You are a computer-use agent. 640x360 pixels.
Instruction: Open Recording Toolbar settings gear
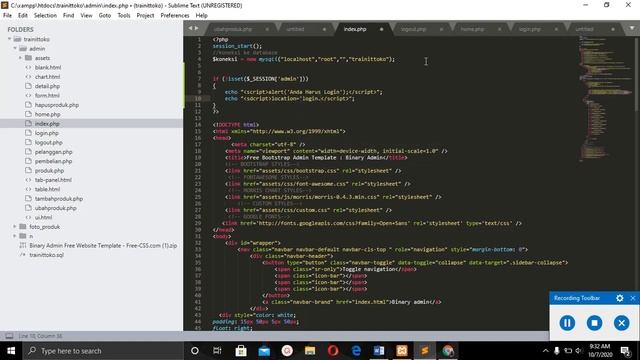coord(620,298)
